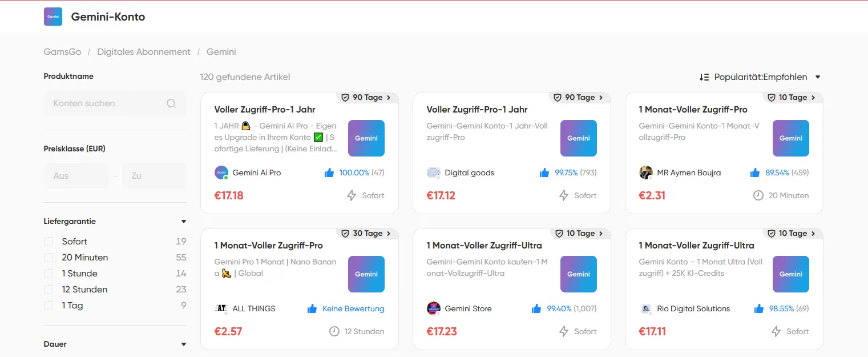The image size is (868, 357).
Task: Collapse the Liefergarantie filter section
Action: coord(183,221)
